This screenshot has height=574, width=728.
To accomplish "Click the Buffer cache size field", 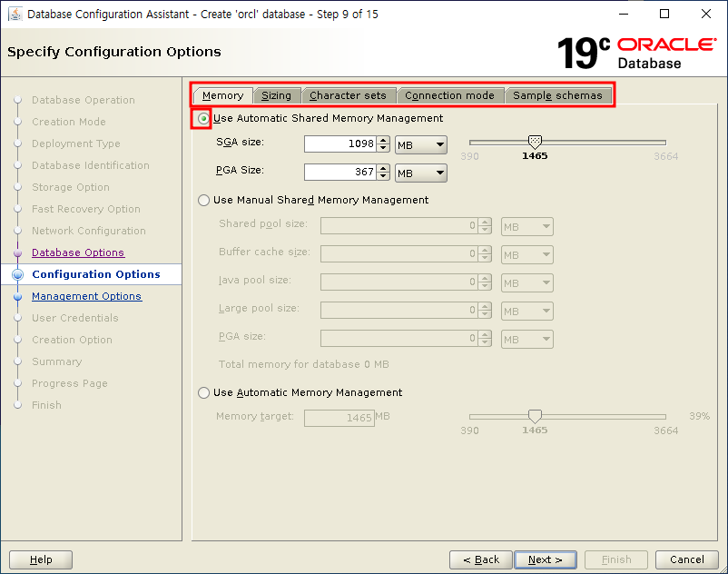I will pyautogui.click(x=399, y=254).
